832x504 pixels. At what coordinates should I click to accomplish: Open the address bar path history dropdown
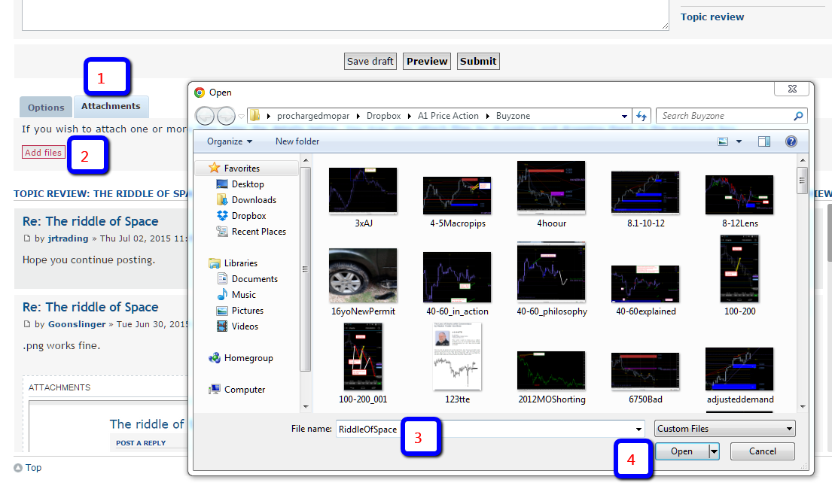pyautogui.click(x=625, y=117)
